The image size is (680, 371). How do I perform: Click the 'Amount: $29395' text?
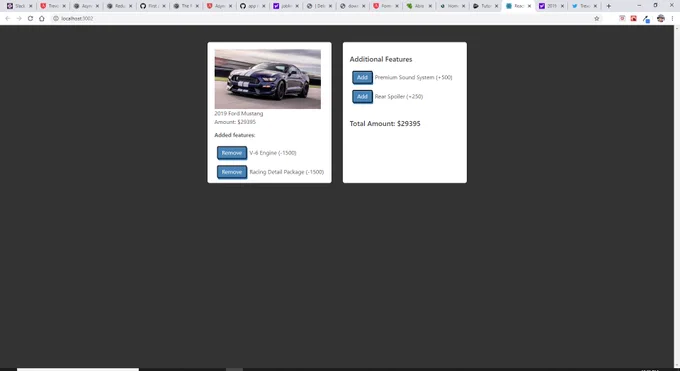pyautogui.click(x=235, y=122)
